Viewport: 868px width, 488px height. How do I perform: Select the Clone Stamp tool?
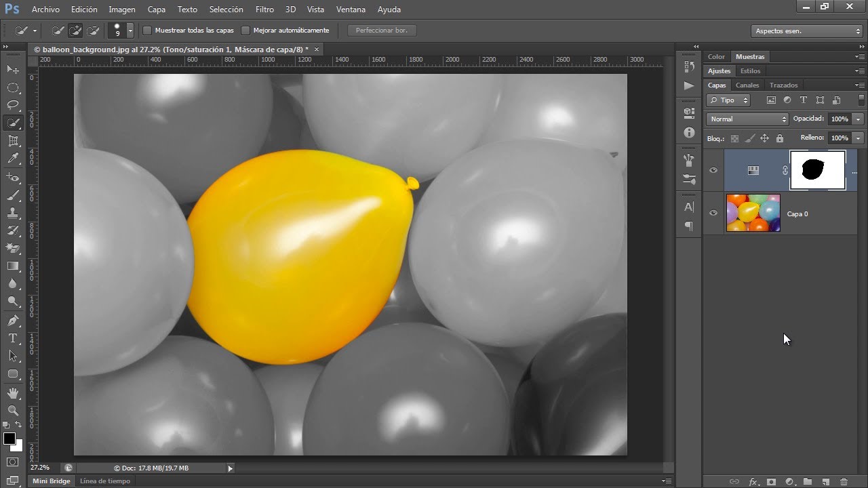click(x=13, y=213)
